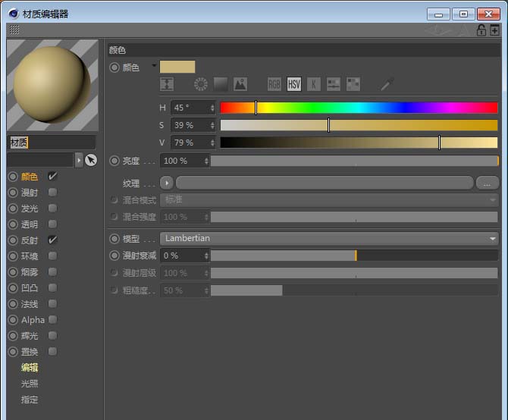Enable the Alpha channel checkbox

point(52,320)
